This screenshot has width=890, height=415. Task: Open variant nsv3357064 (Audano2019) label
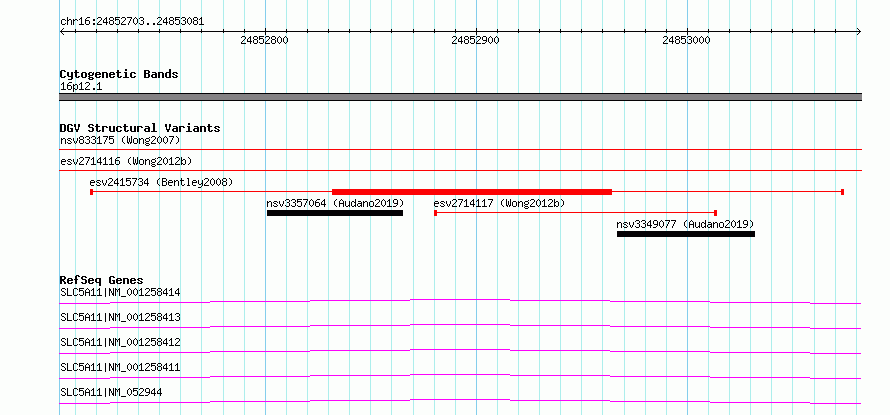(x=335, y=203)
